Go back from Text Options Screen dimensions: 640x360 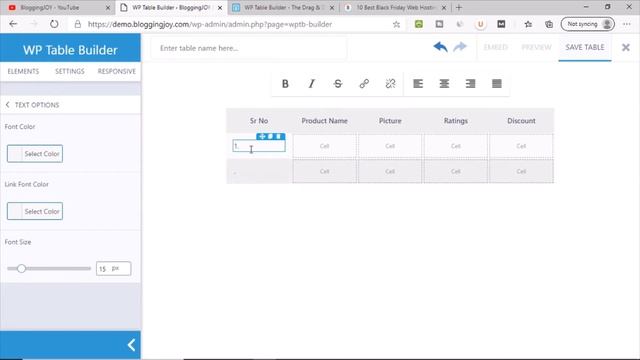7,105
